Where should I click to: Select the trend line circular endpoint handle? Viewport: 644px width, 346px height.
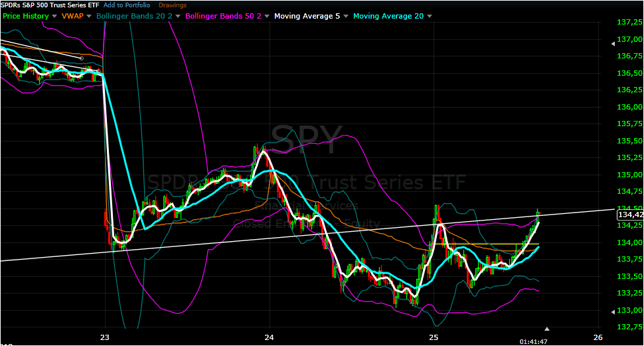[81, 58]
